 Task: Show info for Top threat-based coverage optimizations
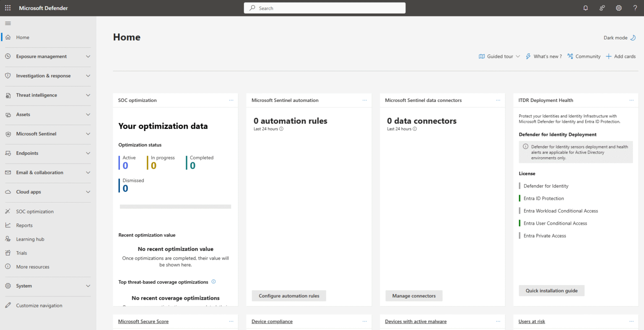tap(213, 281)
